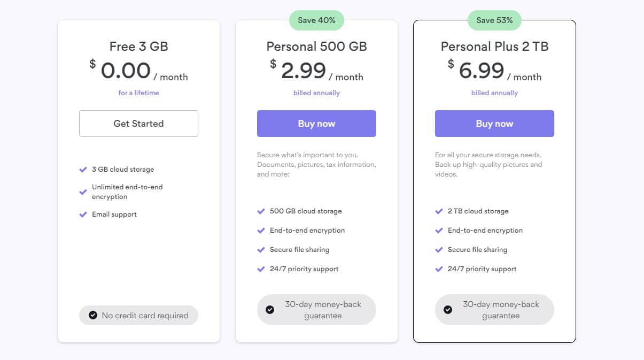Click the Get Started button
Viewport: 644px width, 360px height.
(138, 123)
